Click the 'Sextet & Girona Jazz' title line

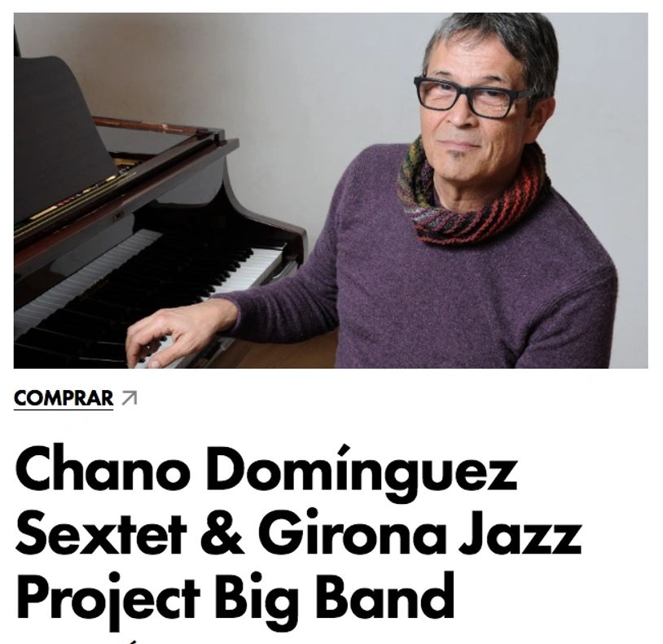(299, 533)
